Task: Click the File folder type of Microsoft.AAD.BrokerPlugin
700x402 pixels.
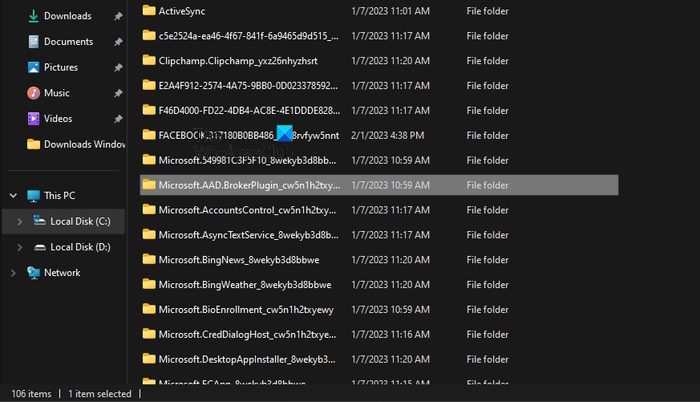Action: click(487, 185)
